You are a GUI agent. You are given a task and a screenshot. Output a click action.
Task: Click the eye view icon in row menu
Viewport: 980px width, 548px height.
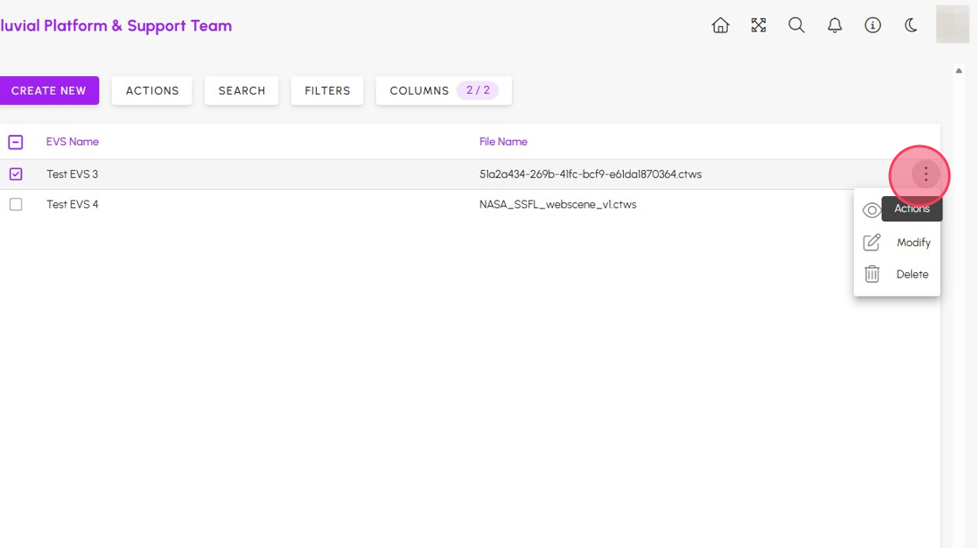[871, 210]
